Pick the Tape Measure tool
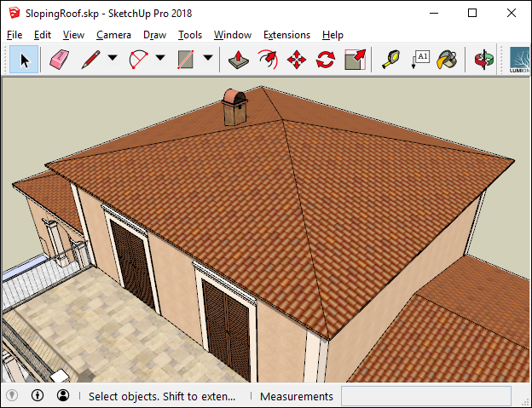This screenshot has width=532, height=408. tap(390, 60)
